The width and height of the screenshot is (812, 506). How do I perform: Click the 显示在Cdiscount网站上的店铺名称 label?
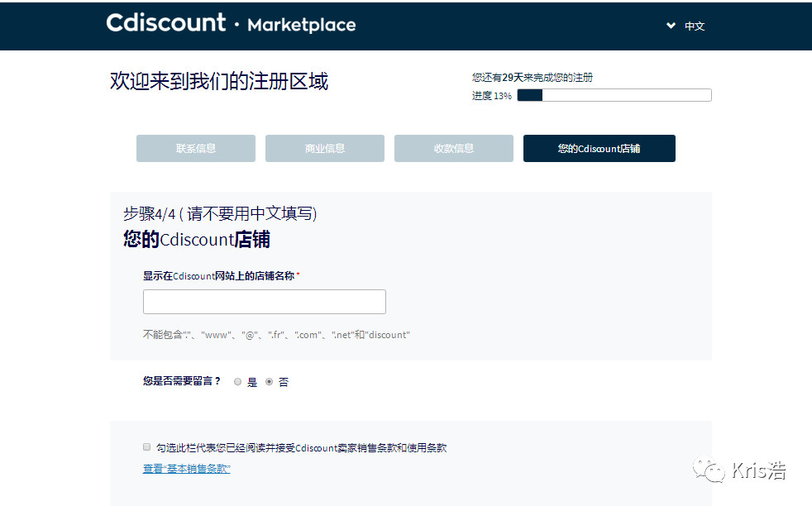tap(218, 276)
